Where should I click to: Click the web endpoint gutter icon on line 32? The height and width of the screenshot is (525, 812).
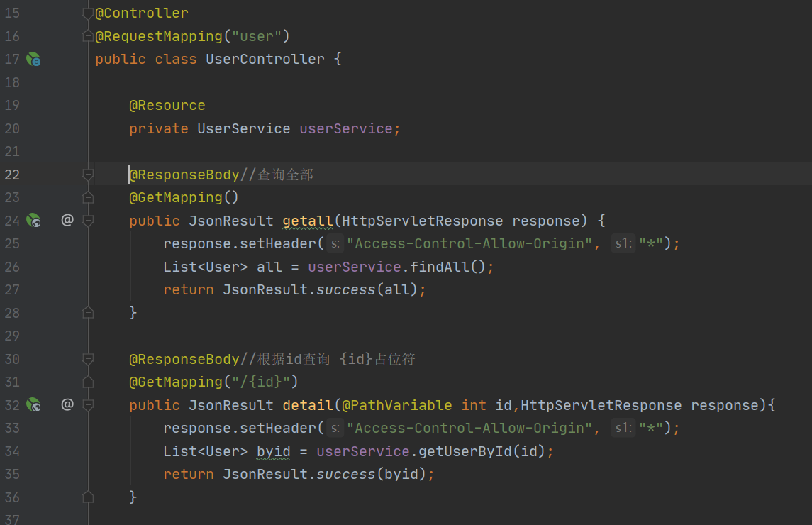[x=33, y=405]
